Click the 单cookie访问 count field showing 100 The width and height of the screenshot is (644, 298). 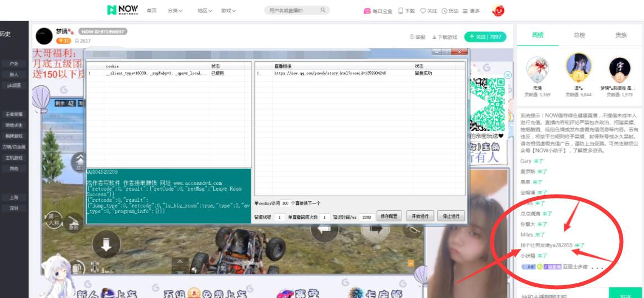click(285, 203)
